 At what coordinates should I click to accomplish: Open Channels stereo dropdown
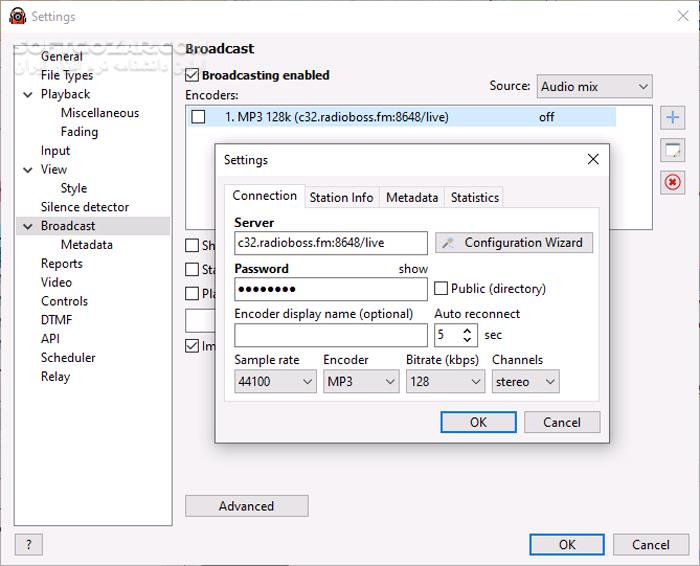tap(525, 382)
